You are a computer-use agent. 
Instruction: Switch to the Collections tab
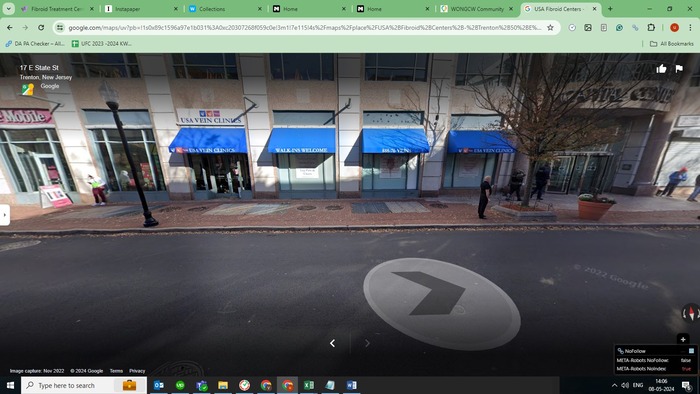point(225,8)
